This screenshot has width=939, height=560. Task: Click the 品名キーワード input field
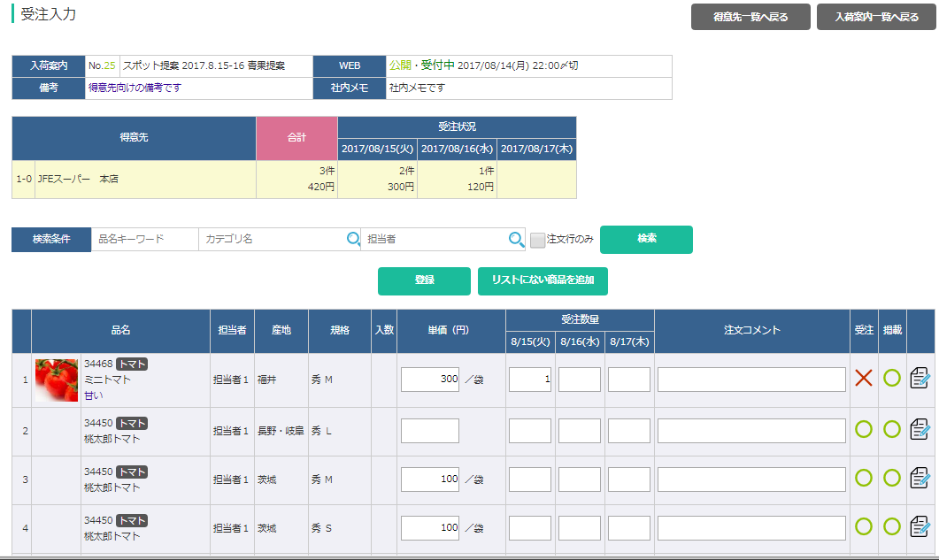point(144,239)
